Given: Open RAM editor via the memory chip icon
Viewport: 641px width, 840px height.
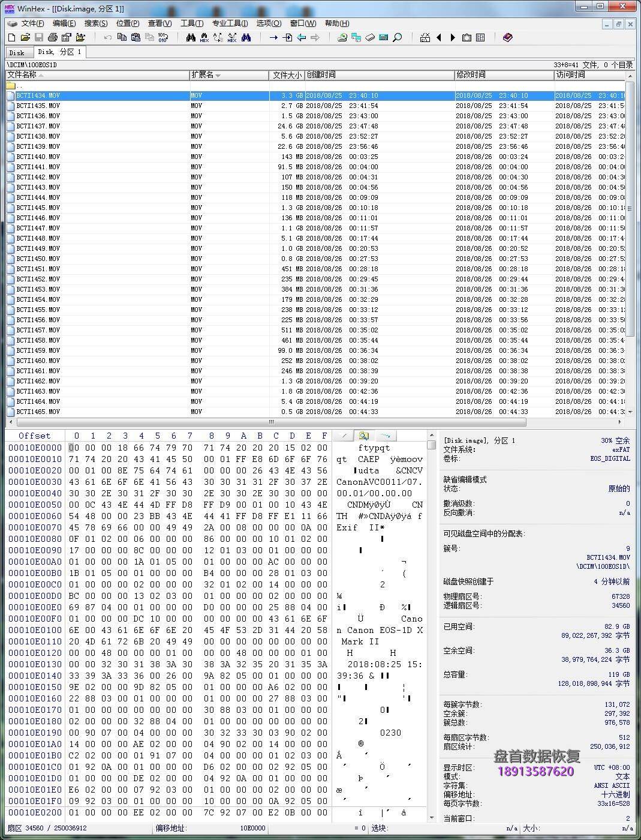Looking at the screenshot, I should [x=370, y=37].
